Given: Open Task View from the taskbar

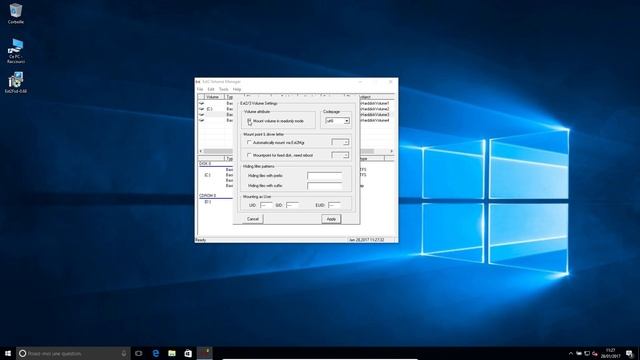Looking at the screenshot, I should tap(139, 353).
